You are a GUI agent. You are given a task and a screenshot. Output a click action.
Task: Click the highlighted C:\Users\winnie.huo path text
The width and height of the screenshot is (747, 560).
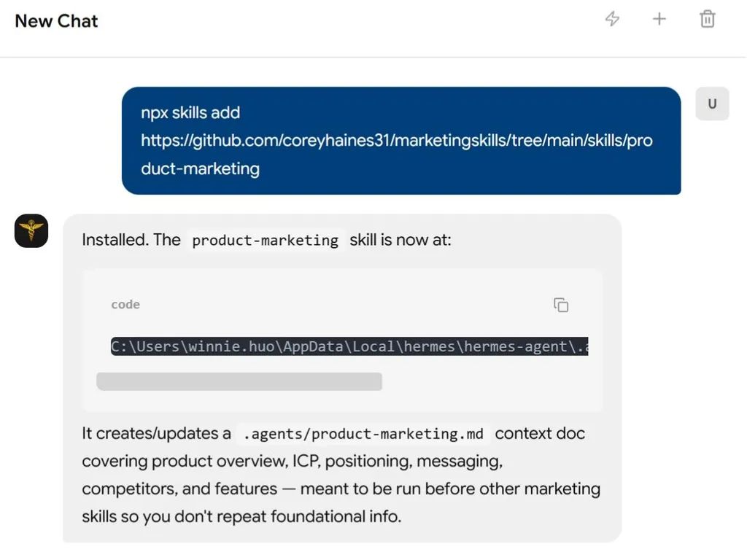(x=349, y=346)
